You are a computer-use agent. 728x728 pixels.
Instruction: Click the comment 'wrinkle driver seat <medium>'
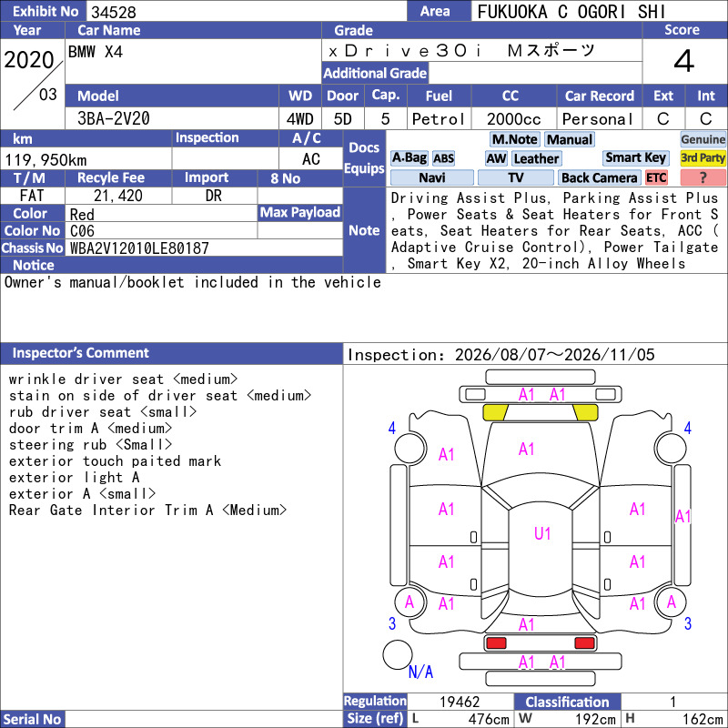pos(123,379)
